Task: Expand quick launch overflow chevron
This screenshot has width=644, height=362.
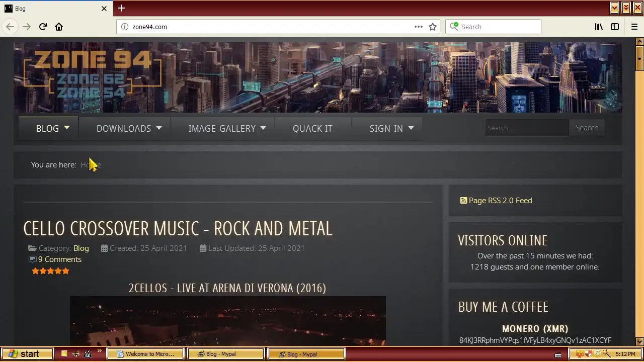Action: (x=99, y=351)
